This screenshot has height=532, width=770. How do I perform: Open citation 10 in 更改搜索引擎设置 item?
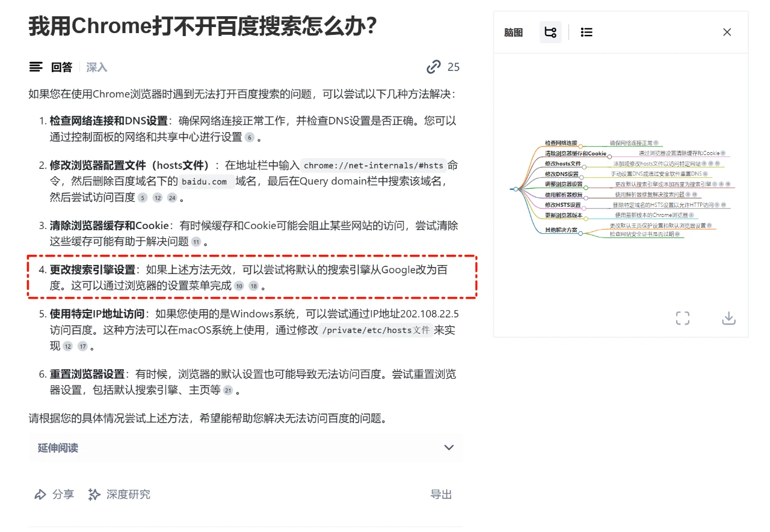click(x=239, y=286)
